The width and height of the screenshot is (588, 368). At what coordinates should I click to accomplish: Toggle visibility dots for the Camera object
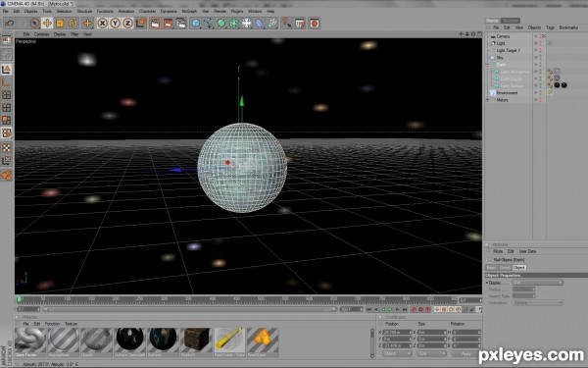(540, 36)
